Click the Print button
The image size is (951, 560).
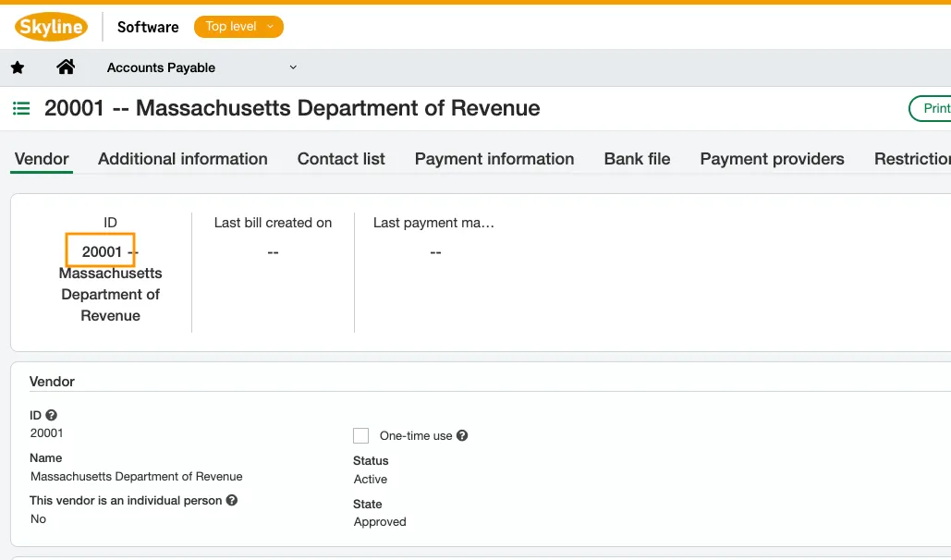point(930,109)
